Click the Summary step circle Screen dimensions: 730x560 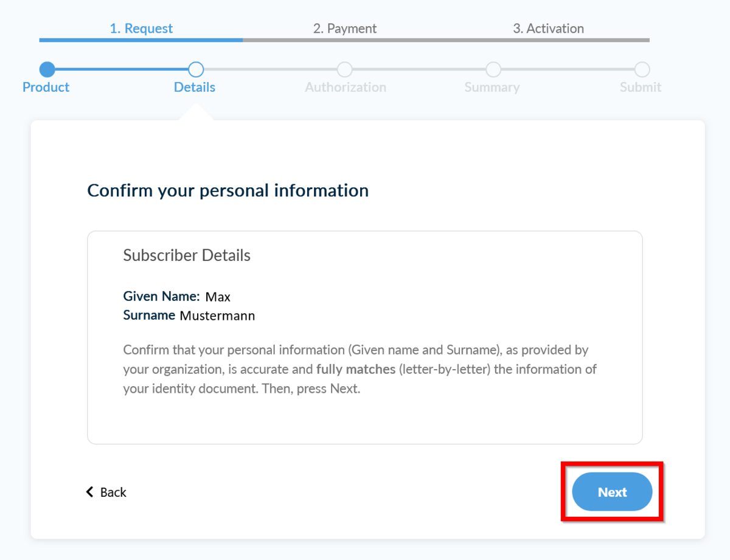pos(493,69)
